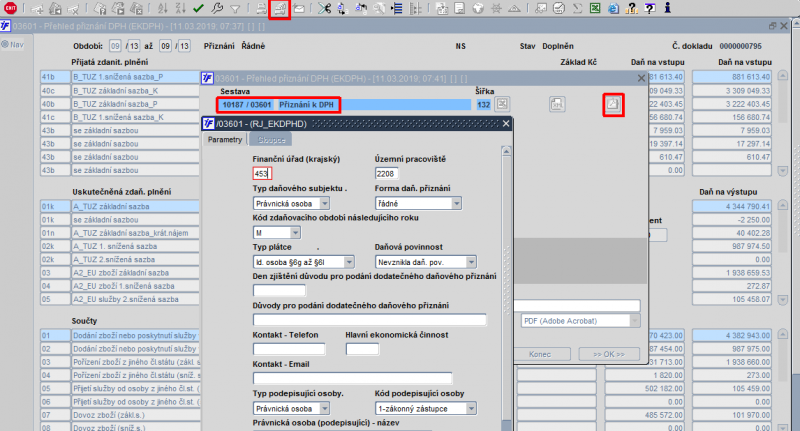
Task: Click the Období first month field '09'
Action: [x=115, y=46]
